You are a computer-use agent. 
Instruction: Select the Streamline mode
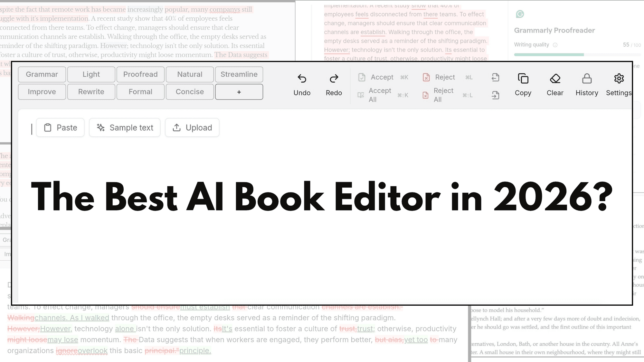[239, 74]
